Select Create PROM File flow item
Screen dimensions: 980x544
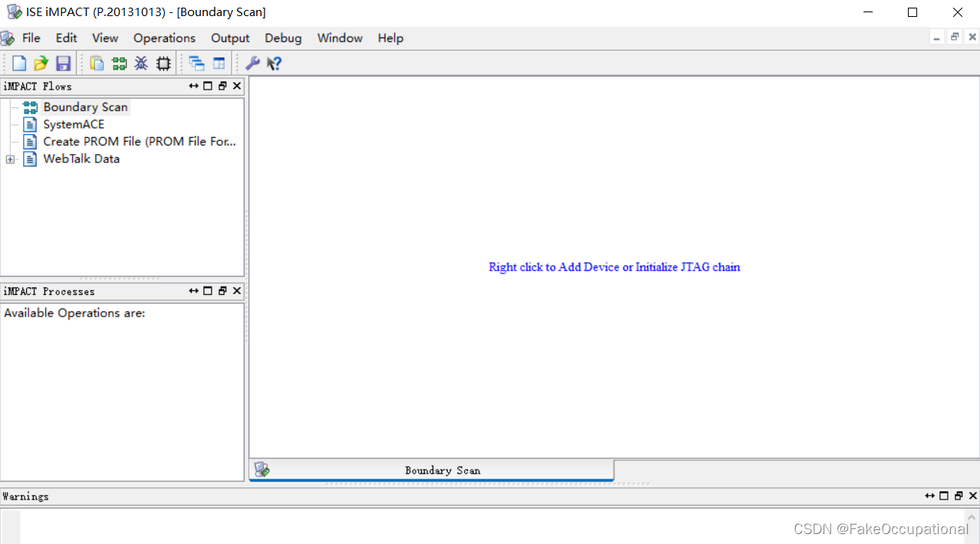coord(140,142)
